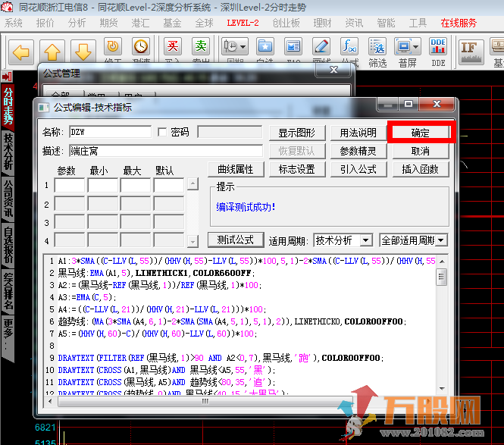
Task: Open 曲线属性 curve properties
Action: 236,169
